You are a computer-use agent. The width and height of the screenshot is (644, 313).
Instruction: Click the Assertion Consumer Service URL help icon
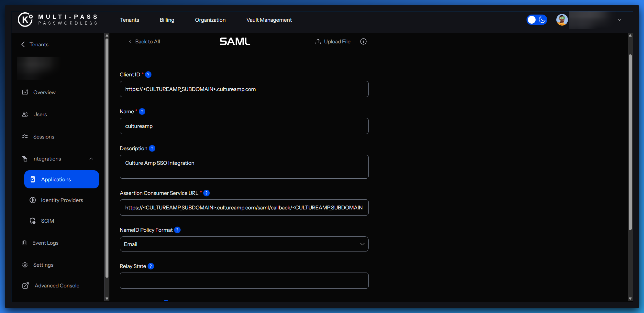pos(206,193)
